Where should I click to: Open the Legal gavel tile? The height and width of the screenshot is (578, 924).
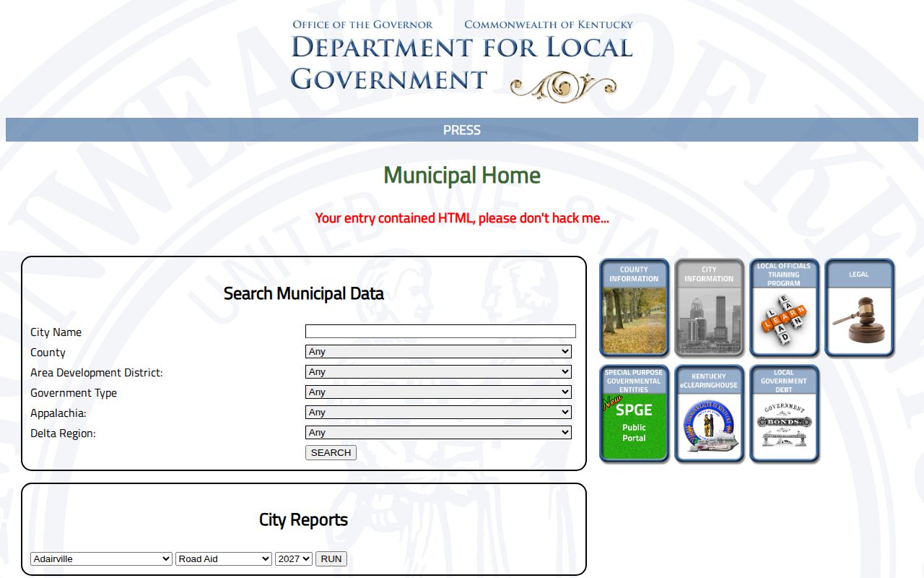click(x=859, y=308)
